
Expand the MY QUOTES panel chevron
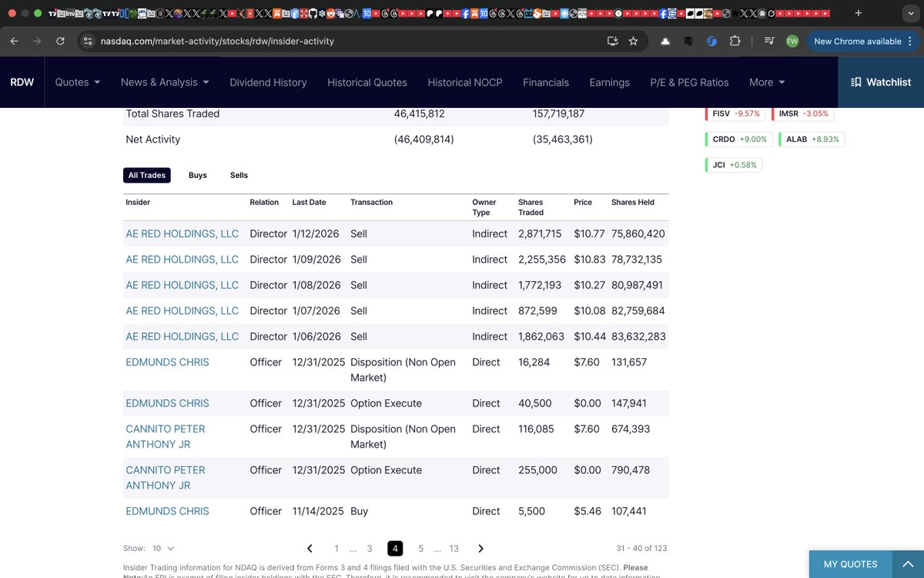click(907, 564)
